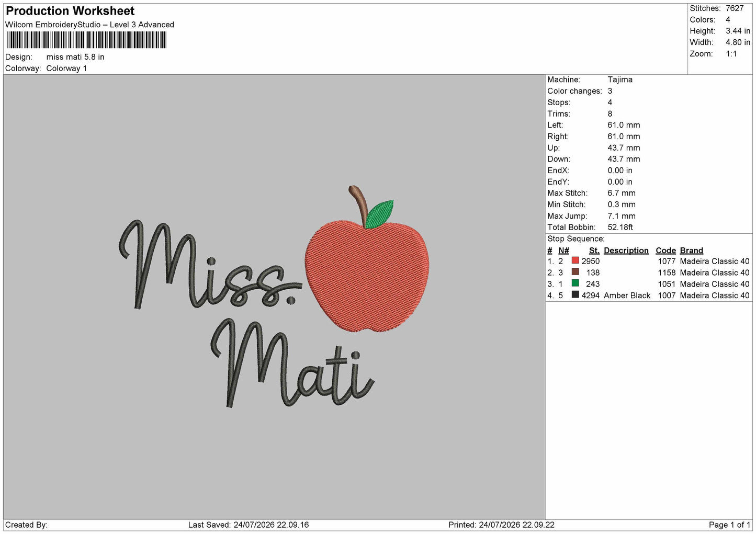Click the 'Code' column header
This screenshot has width=756, height=534.
666,251
